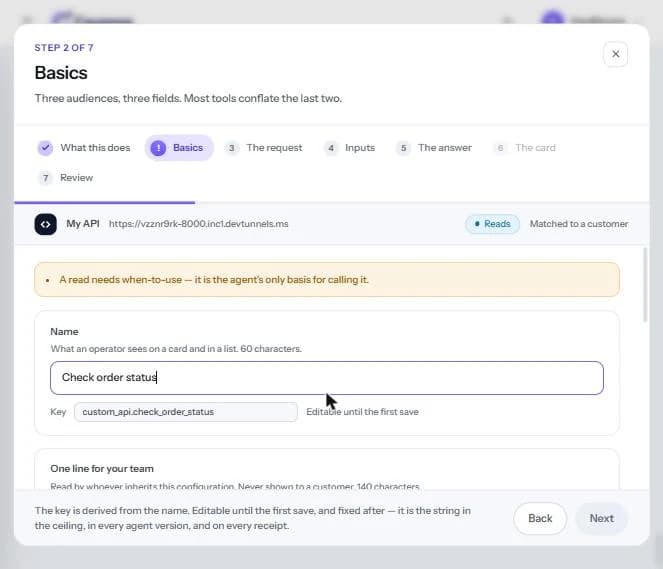Click the Name field heading
663x569 pixels.
click(64, 332)
